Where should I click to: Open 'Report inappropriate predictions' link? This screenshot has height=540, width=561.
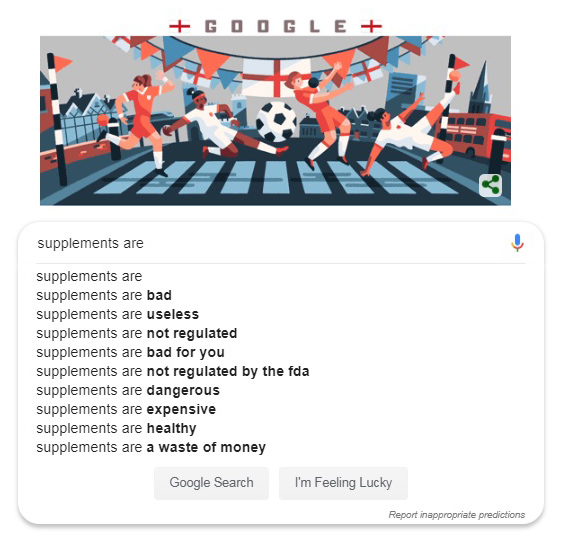(457, 515)
